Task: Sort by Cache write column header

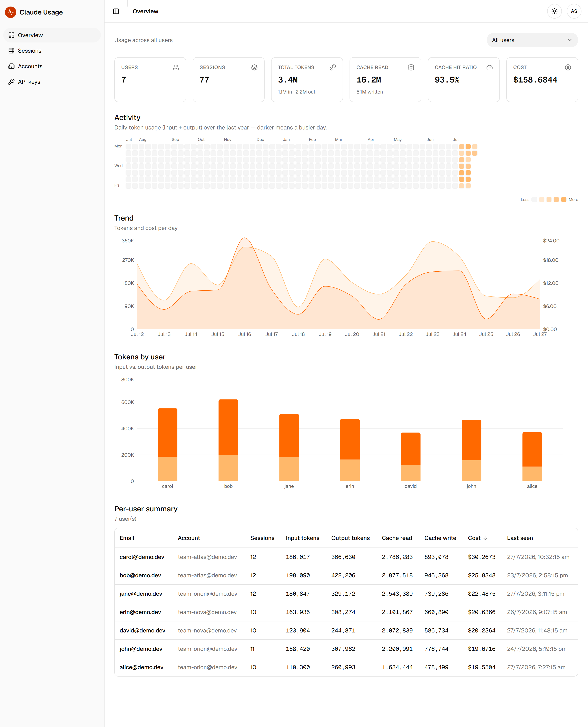Action: click(x=440, y=538)
